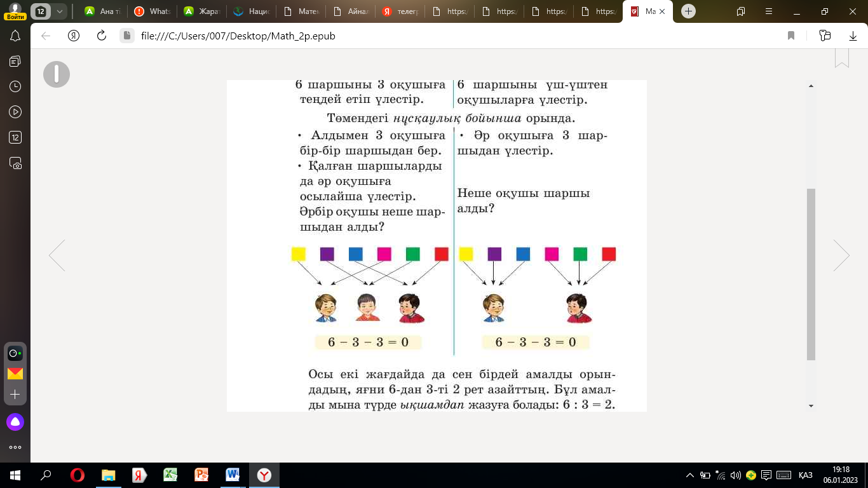This screenshot has width=868, height=488.
Task: Open the browser hamburger menu
Action: (x=768, y=11)
